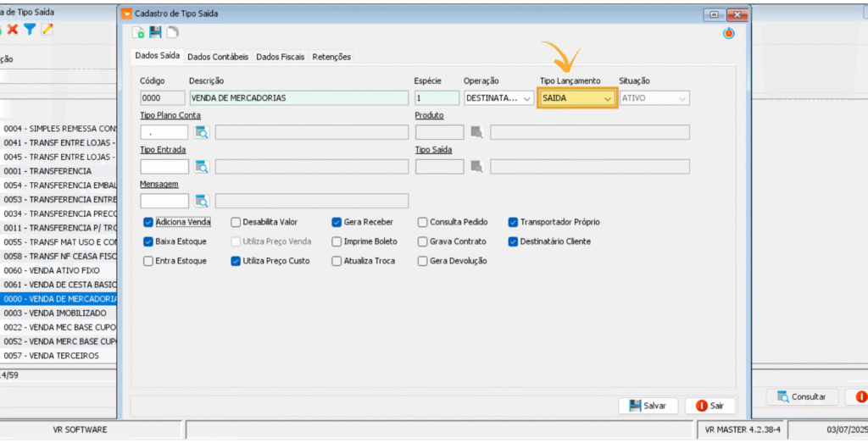This screenshot has height=443, width=868.
Task: Open the Dados Fiscais tab
Action: point(280,57)
